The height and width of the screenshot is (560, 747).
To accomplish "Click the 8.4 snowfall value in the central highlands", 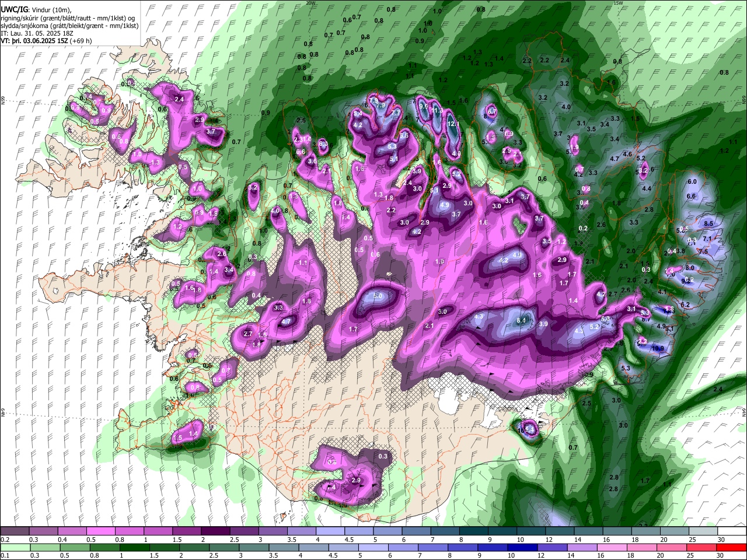I will (522, 320).
